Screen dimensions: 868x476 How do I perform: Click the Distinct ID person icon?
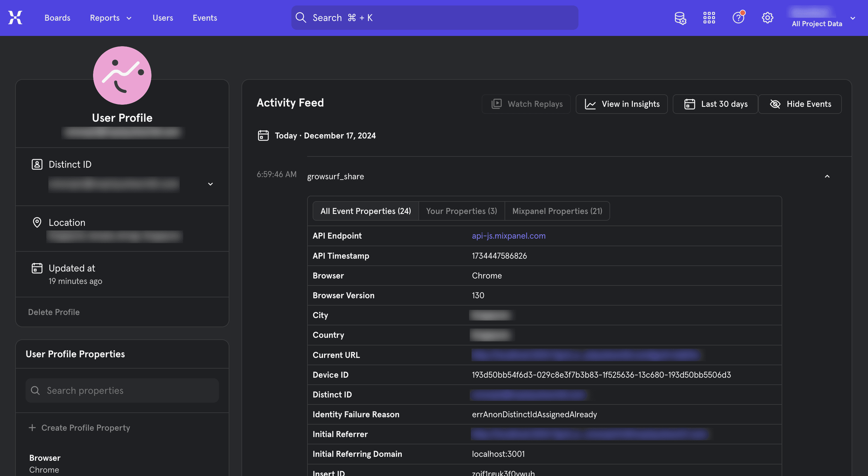[37, 164]
